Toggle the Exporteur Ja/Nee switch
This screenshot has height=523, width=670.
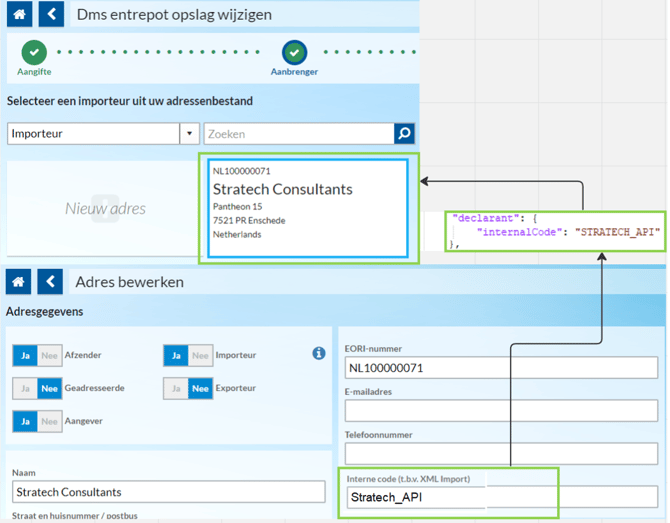coord(188,388)
